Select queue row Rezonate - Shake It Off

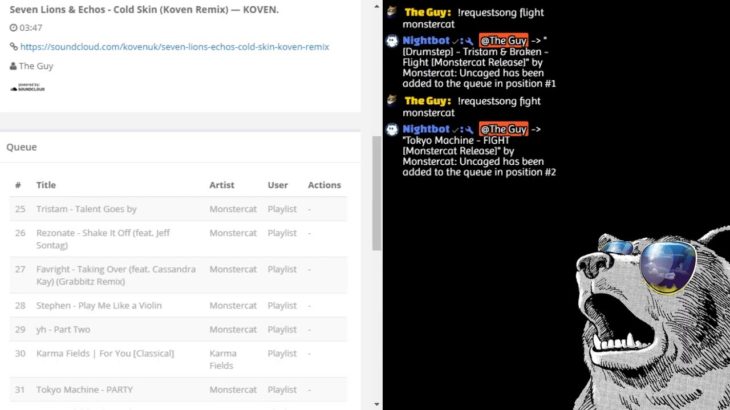tap(178, 239)
